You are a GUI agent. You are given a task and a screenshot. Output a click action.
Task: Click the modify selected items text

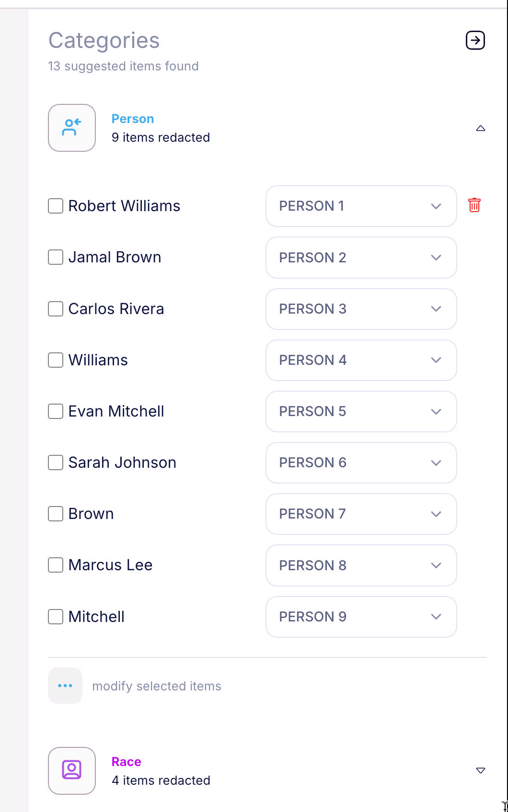157,686
